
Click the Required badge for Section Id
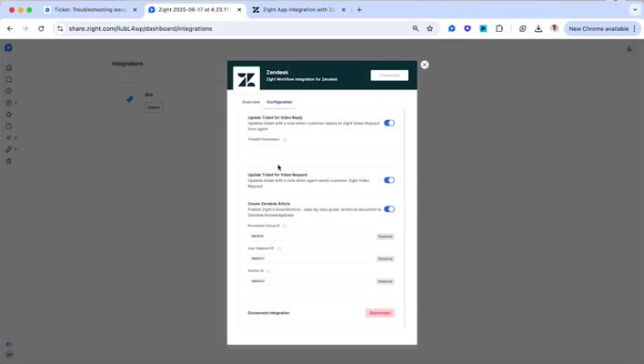[x=386, y=281]
